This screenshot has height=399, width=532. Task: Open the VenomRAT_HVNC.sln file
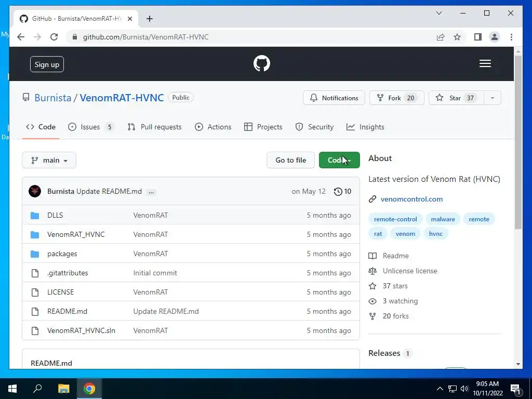tap(81, 331)
